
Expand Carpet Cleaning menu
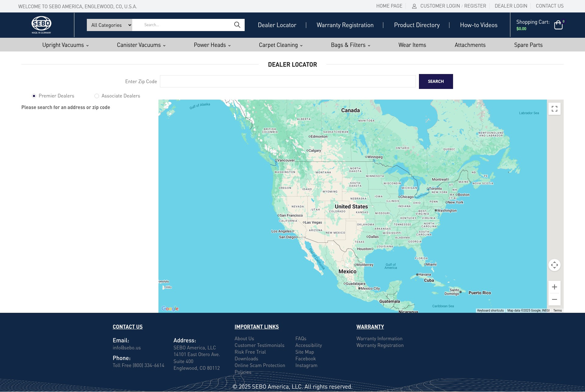[281, 45]
